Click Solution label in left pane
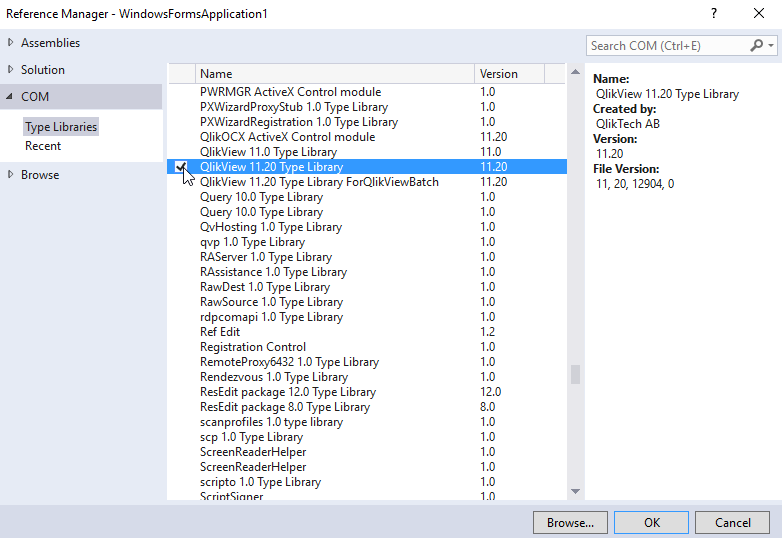The width and height of the screenshot is (782, 538). (x=43, y=70)
